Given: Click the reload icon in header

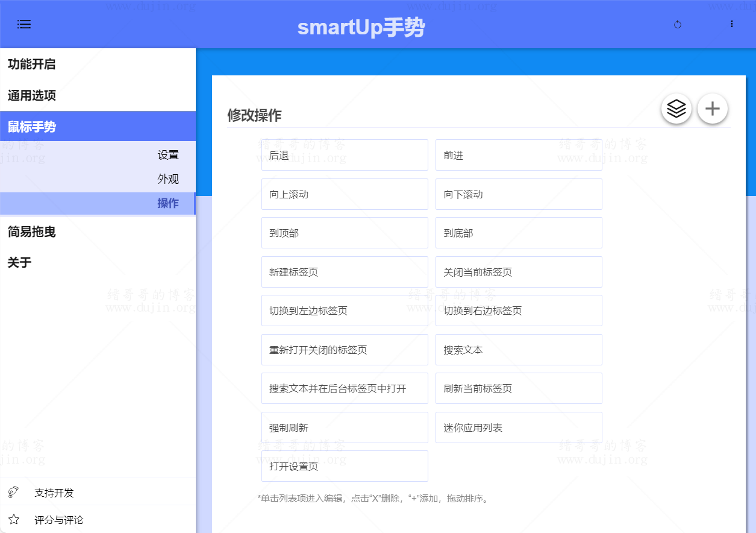Looking at the screenshot, I should click(x=678, y=24).
